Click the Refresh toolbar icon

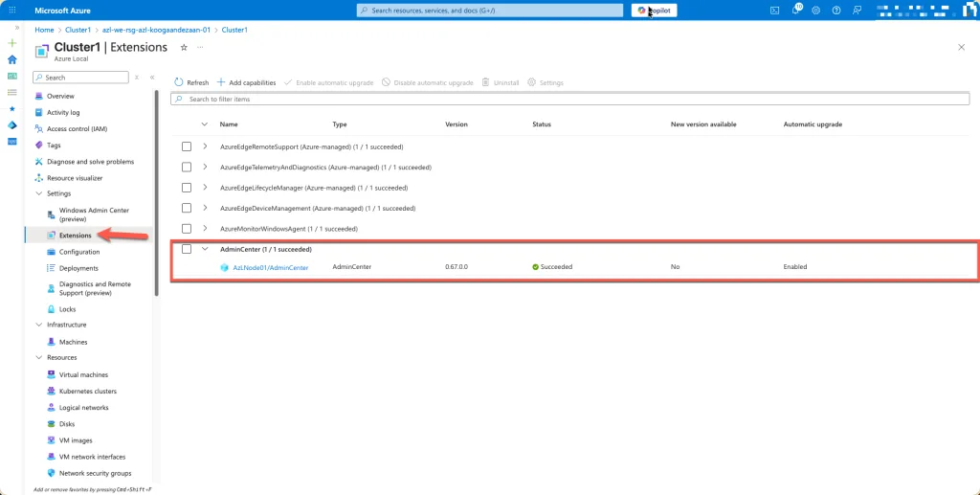(x=179, y=82)
